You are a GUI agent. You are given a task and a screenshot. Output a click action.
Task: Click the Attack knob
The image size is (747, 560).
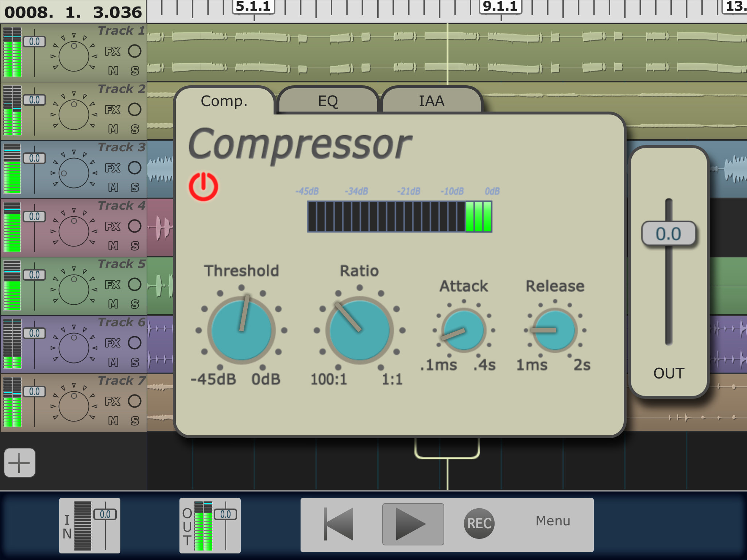464,330
